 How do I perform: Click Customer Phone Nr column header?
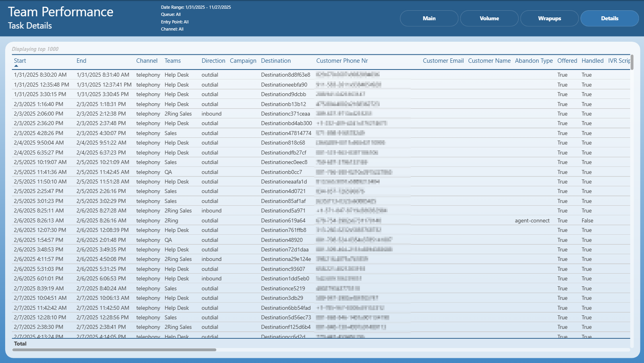342,61
